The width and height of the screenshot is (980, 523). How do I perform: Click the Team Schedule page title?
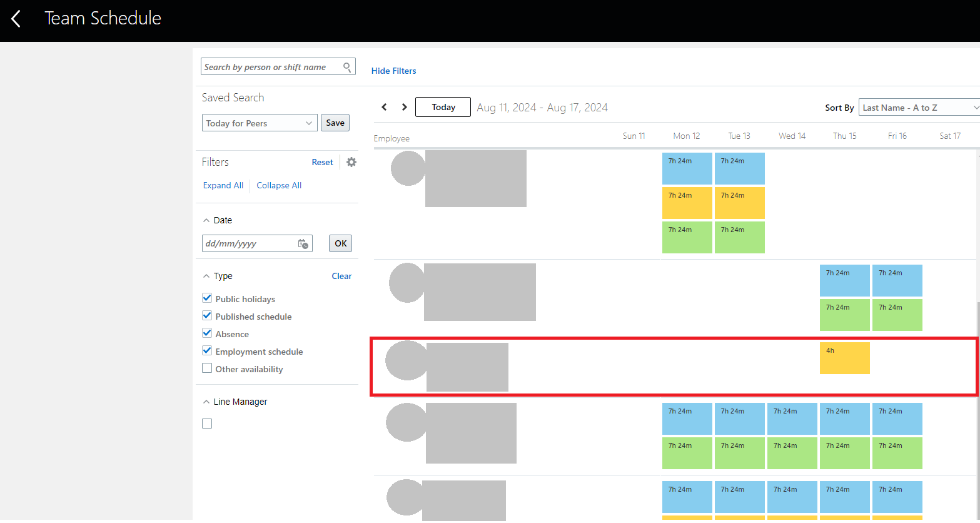click(x=103, y=18)
